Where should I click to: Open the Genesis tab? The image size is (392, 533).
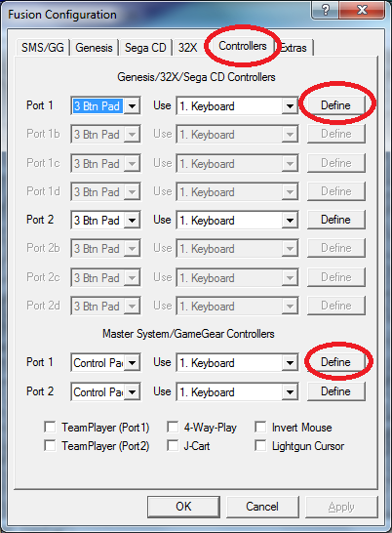coord(94,47)
